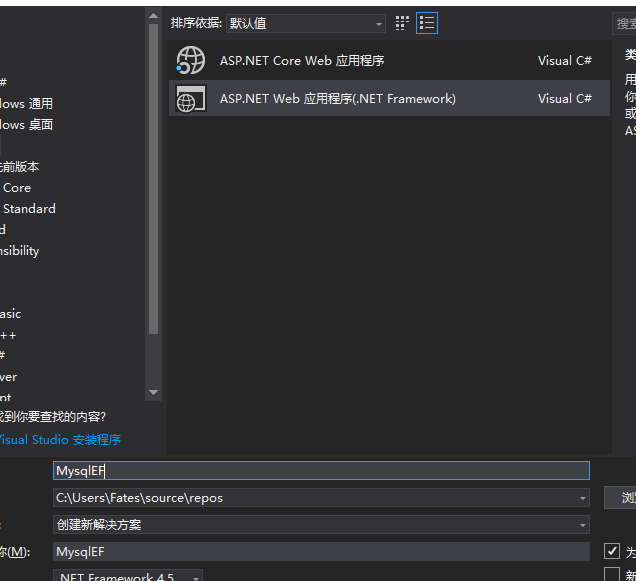Toggle the checked checkbox beside solution name

click(x=612, y=551)
